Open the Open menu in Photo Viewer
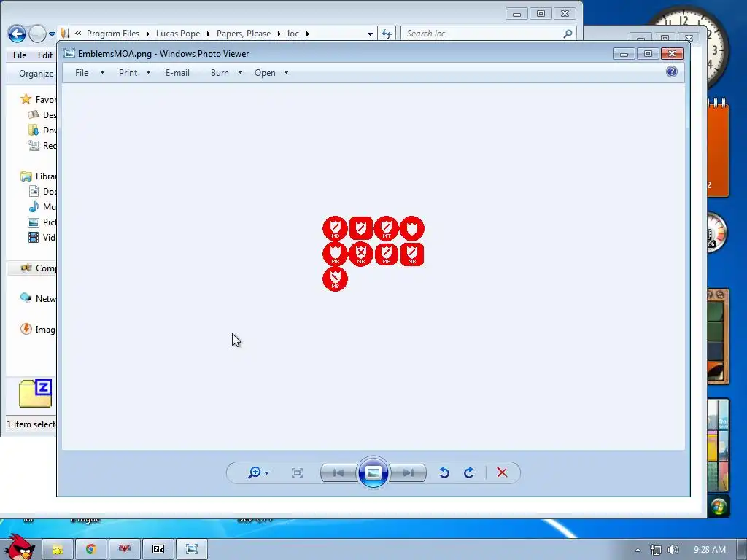 tap(265, 73)
